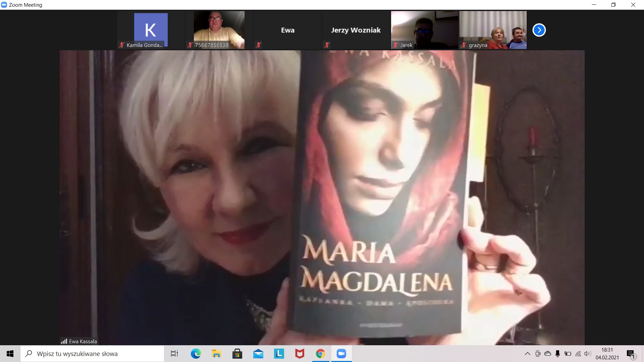The width and height of the screenshot is (644, 362).
Task: Select the 75667856538 participant video tile
Action: 219,30
